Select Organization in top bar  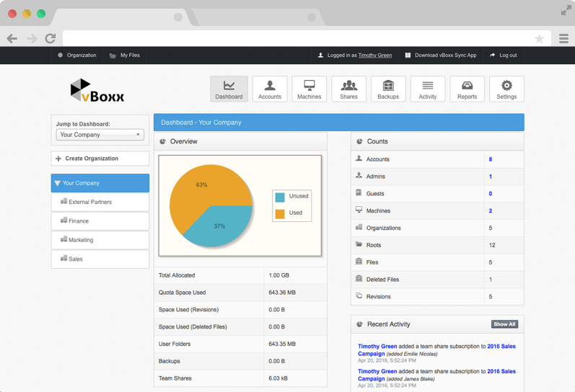pos(81,55)
